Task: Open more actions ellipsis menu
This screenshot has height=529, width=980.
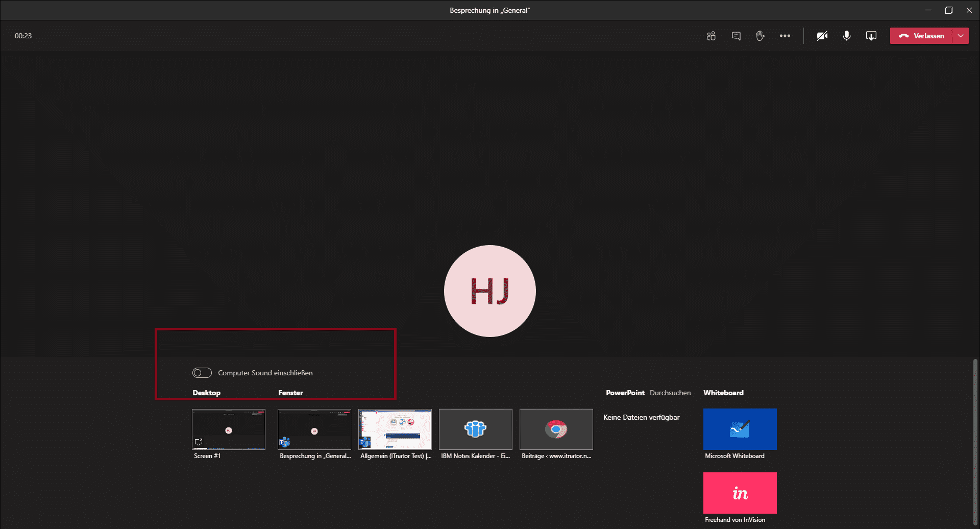Action: (785, 36)
